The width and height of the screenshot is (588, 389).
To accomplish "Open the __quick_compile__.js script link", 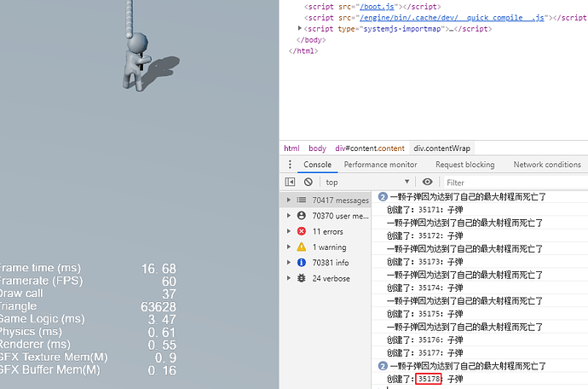I will pos(452,18).
